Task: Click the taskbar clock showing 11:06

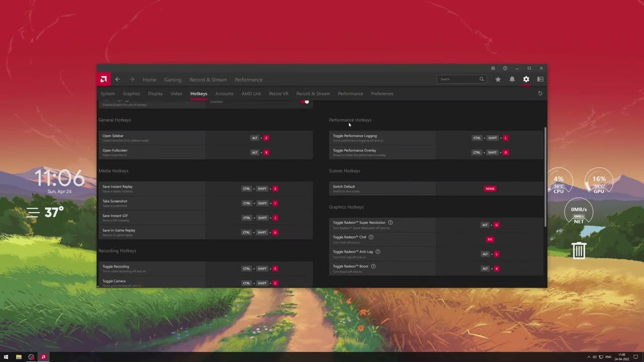Action: point(622,357)
